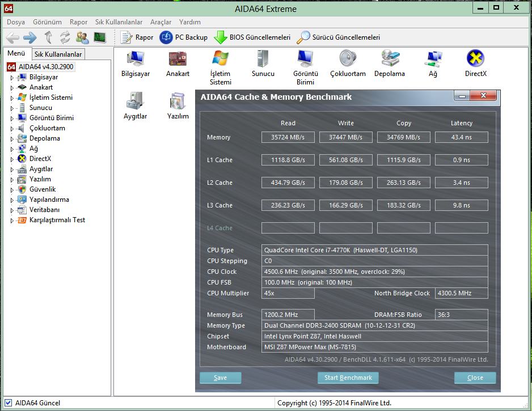
Task: Select Ağ in the tree
Action: 33,149
